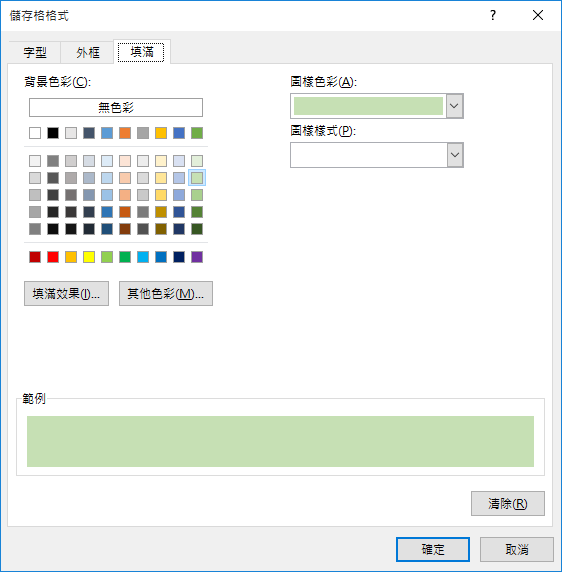Pick the darkest brown shade under orange column
The image size is (562, 572).
pyautogui.click(x=125, y=229)
